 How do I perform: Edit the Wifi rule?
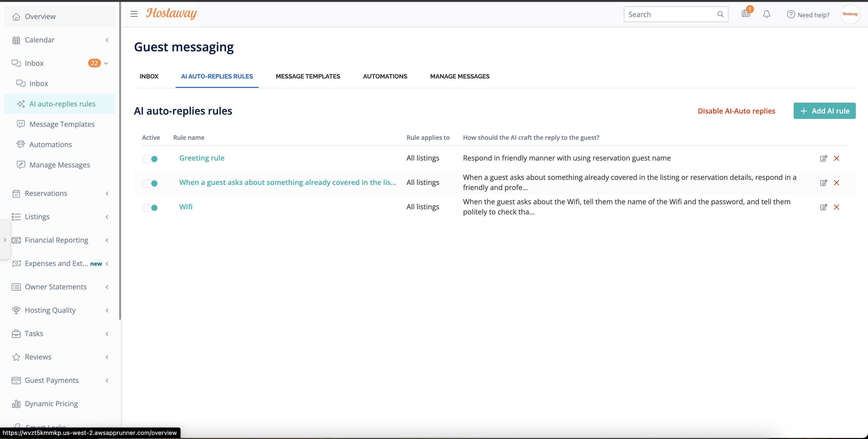tap(823, 207)
